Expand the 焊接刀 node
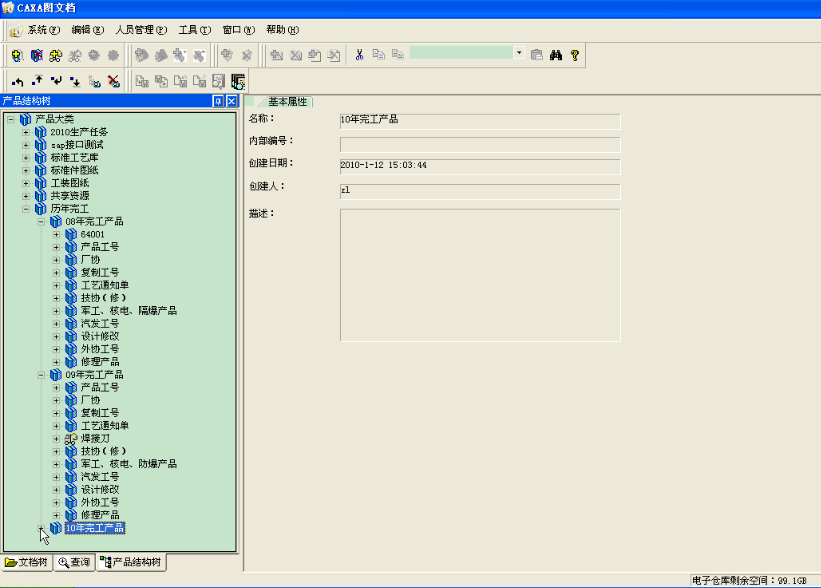Screen dimensions: 821x588 (x=56, y=439)
